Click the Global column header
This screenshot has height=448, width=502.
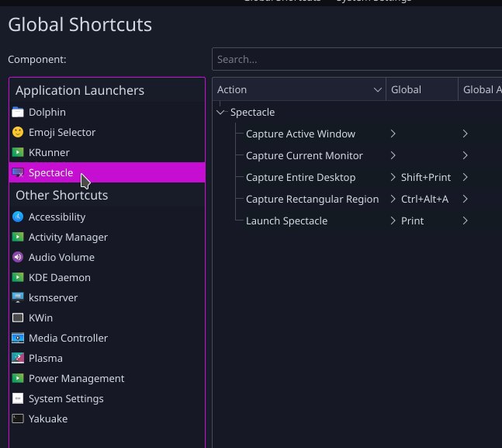coord(422,90)
